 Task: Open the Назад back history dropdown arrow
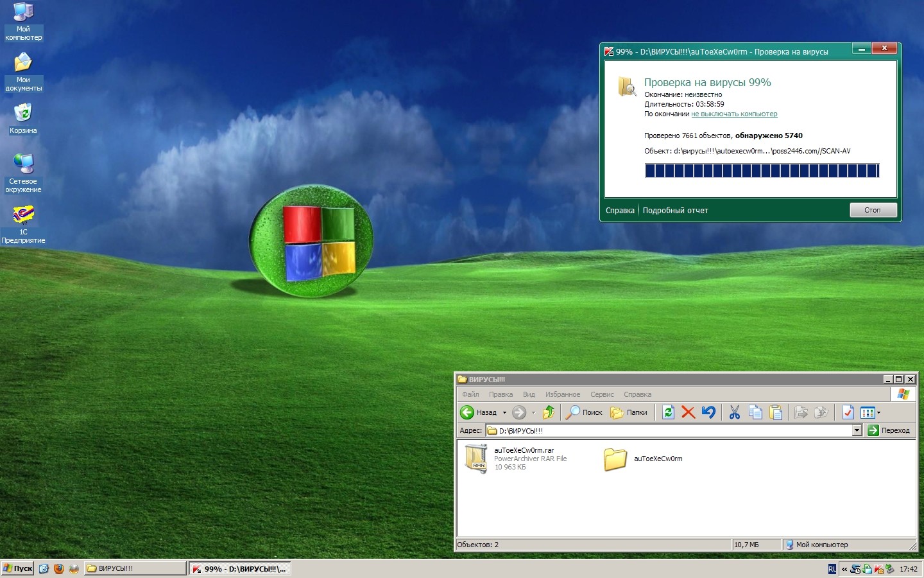pos(504,413)
